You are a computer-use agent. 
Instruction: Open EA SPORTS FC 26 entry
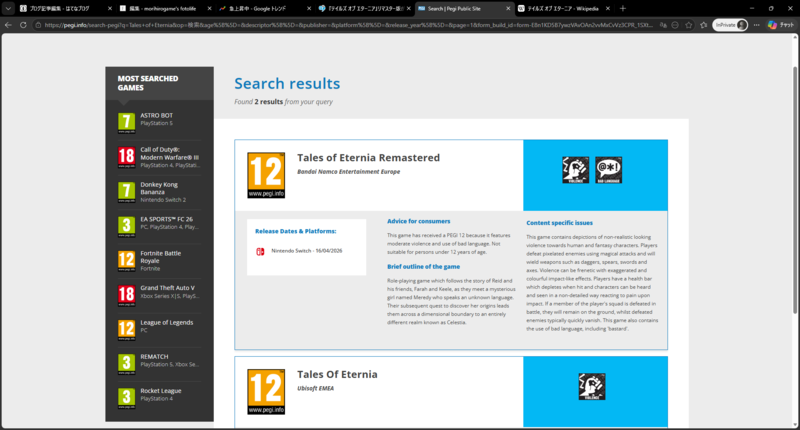pos(167,219)
